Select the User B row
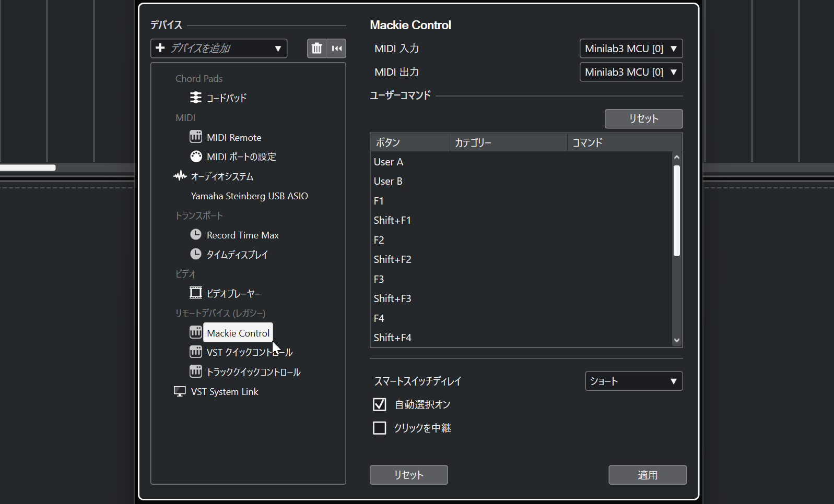 [521, 181]
